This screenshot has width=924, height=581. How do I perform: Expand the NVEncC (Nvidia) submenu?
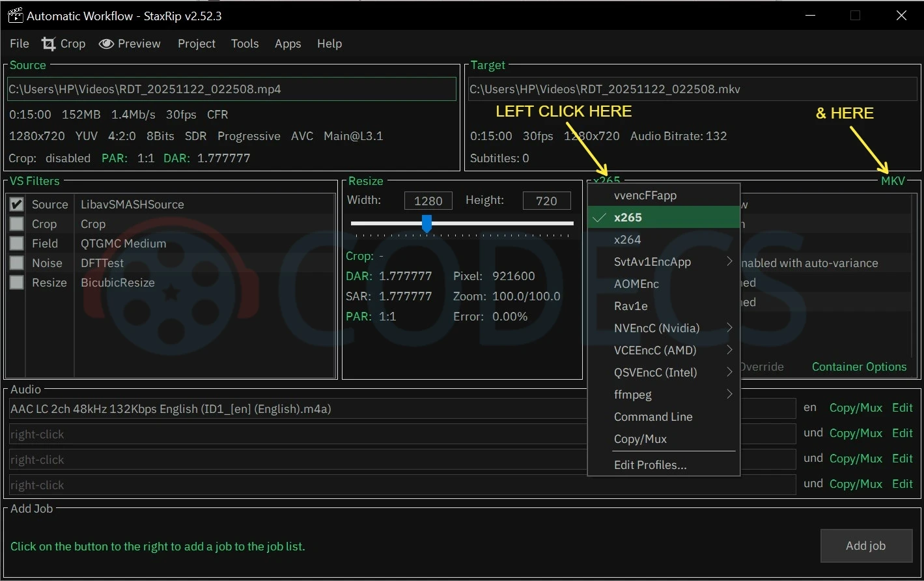coord(664,328)
